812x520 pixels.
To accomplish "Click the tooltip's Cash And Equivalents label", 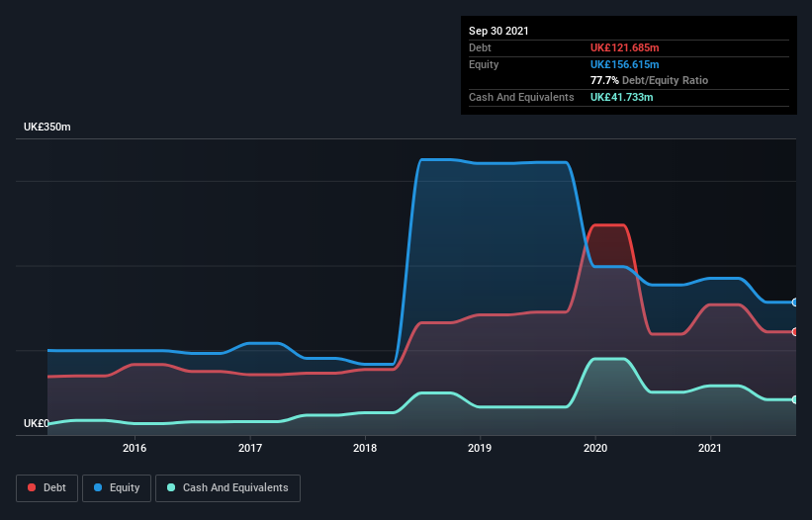I will 521,97.
